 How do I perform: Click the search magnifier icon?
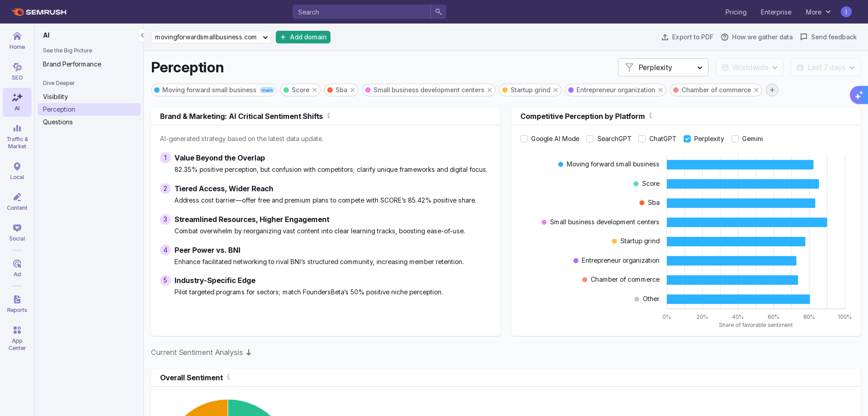[x=438, y=12]
